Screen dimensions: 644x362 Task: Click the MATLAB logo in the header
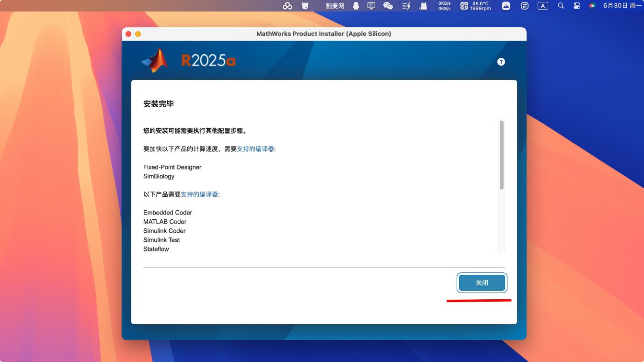[155, 61]
